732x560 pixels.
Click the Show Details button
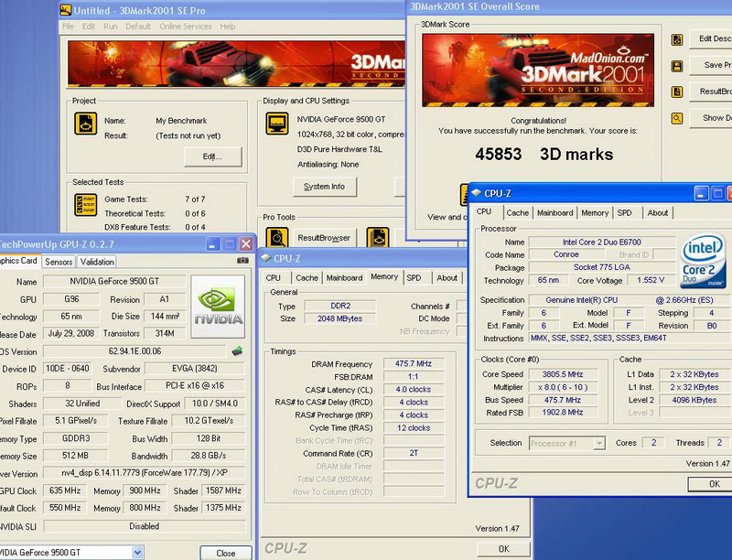(x=711, y=118)
